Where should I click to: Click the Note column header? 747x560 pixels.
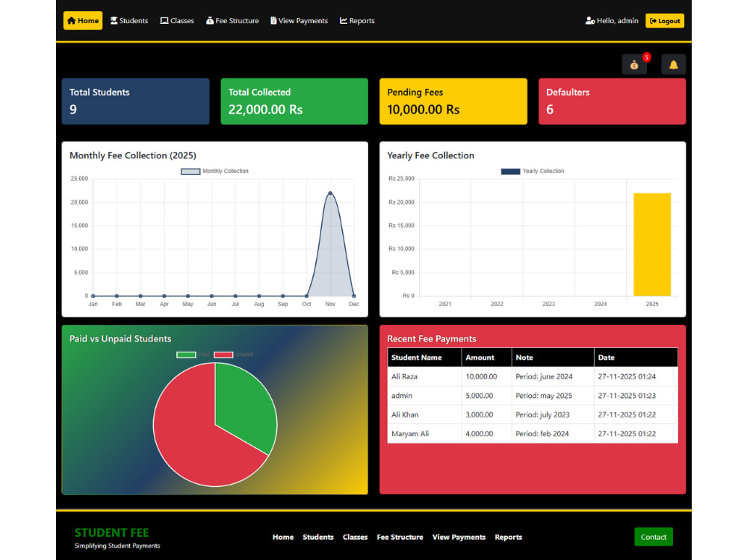click(x=553, y=358)
